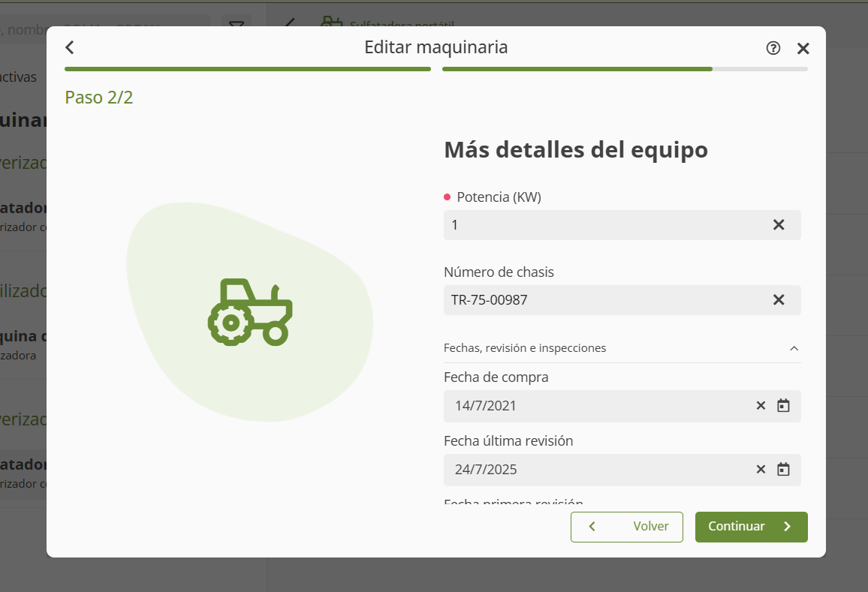
Task: Click the Paso 2/2 step label
Action: [98, 98]
